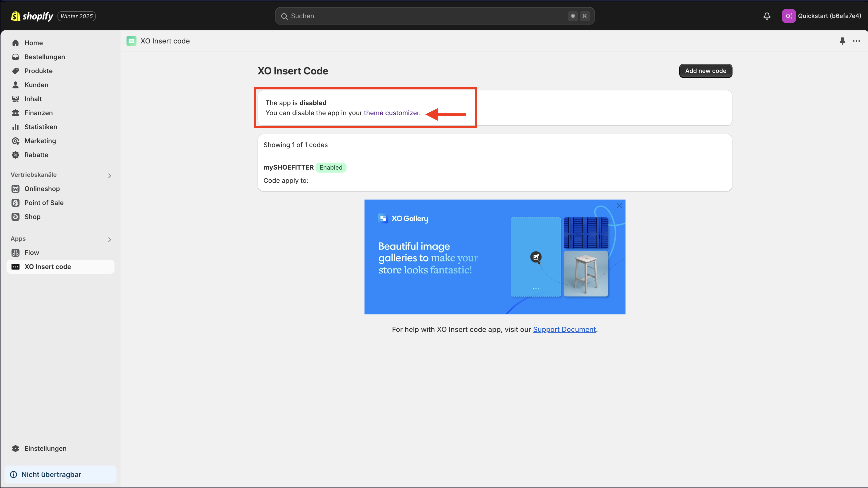Click XO Insert code sidebar icon
The image size is (868, 488).
point(15,266)
